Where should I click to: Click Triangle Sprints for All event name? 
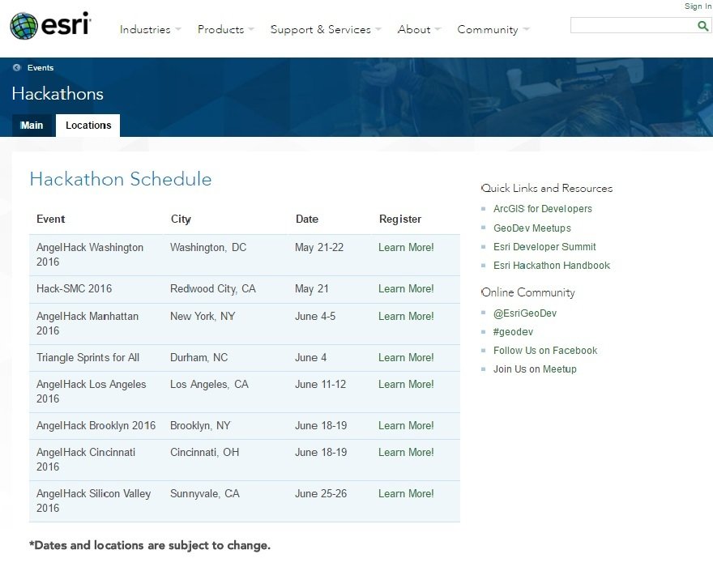(88, 358)
